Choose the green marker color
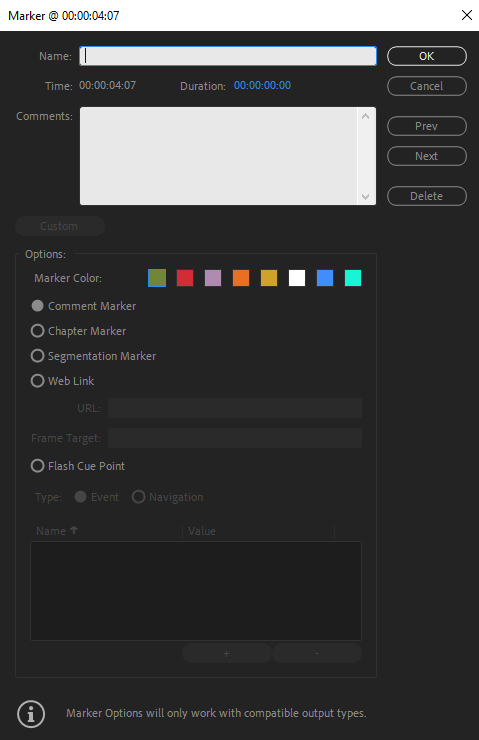 click(157, 278)
